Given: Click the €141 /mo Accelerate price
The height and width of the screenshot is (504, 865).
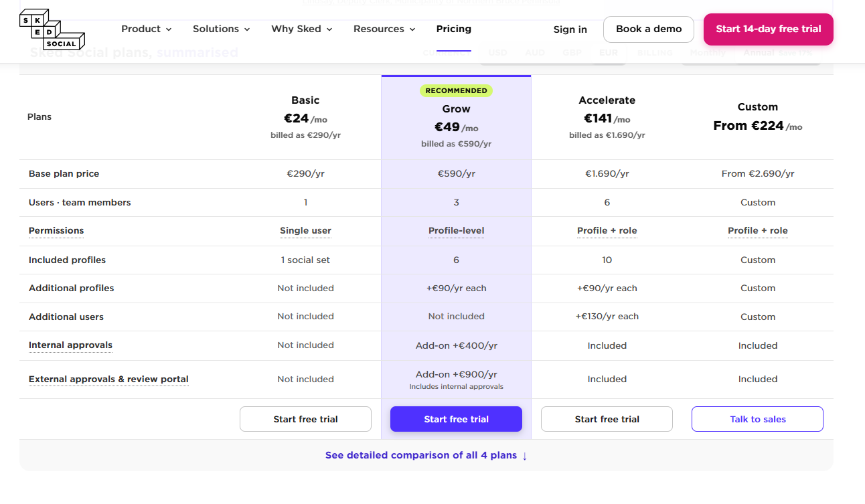Looking at the screenshot, I should [x=607, y=118].
